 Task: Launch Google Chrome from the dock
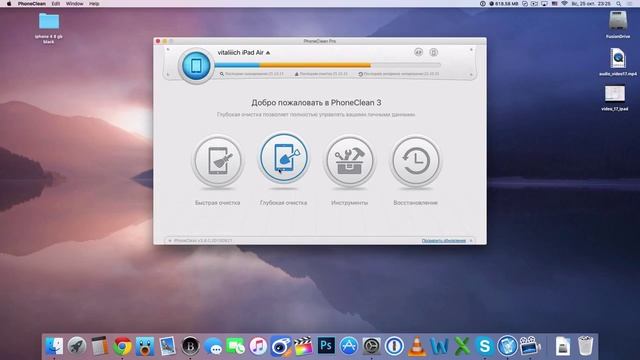point(122,346)
